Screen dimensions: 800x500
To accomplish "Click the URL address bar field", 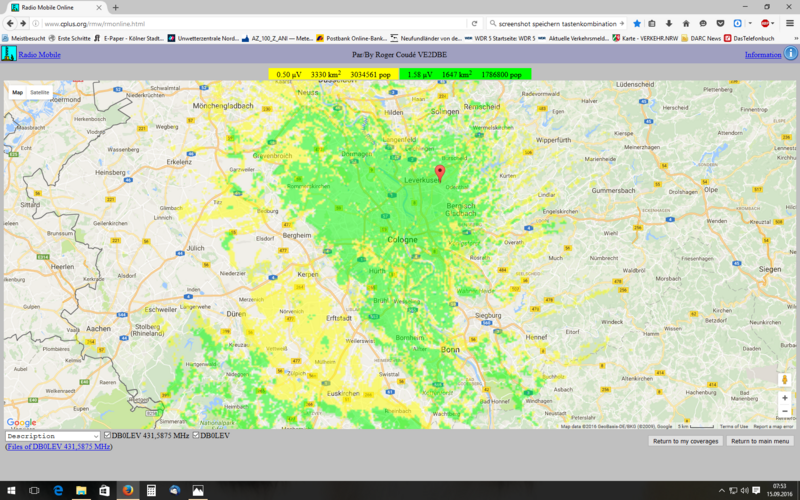I will click(253, 23).
